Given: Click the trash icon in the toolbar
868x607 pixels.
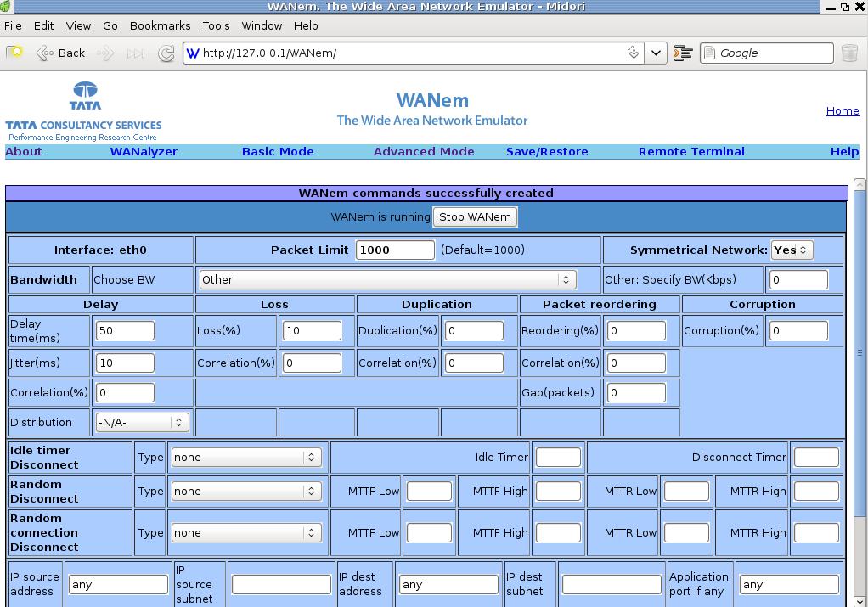Looking at the screenshot, I should [x=849, y=53].
